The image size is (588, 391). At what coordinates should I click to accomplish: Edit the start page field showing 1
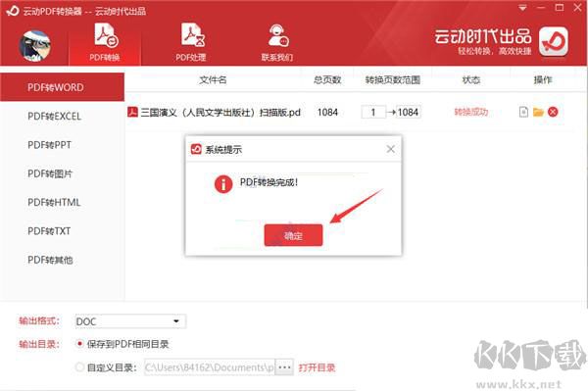[x=373, y=112]
